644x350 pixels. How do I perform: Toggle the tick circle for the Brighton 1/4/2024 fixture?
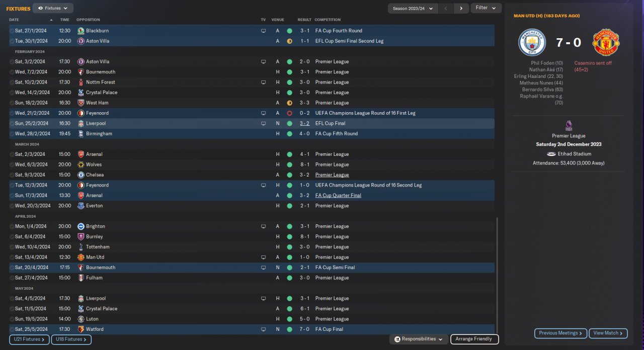coord(12,226)
